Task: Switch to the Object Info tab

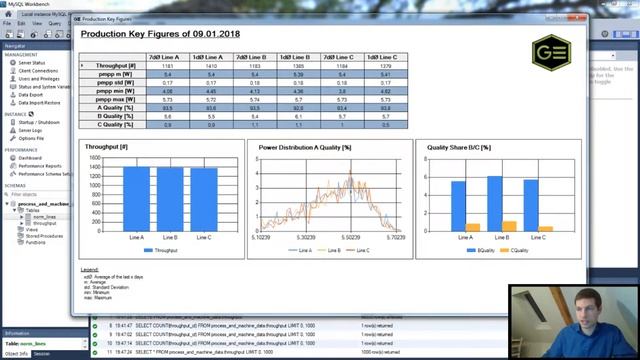Action: point(16,354)
